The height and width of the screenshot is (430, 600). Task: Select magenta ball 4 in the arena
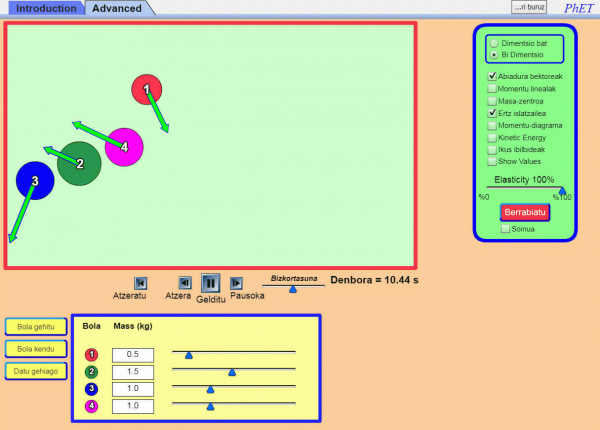125,147
